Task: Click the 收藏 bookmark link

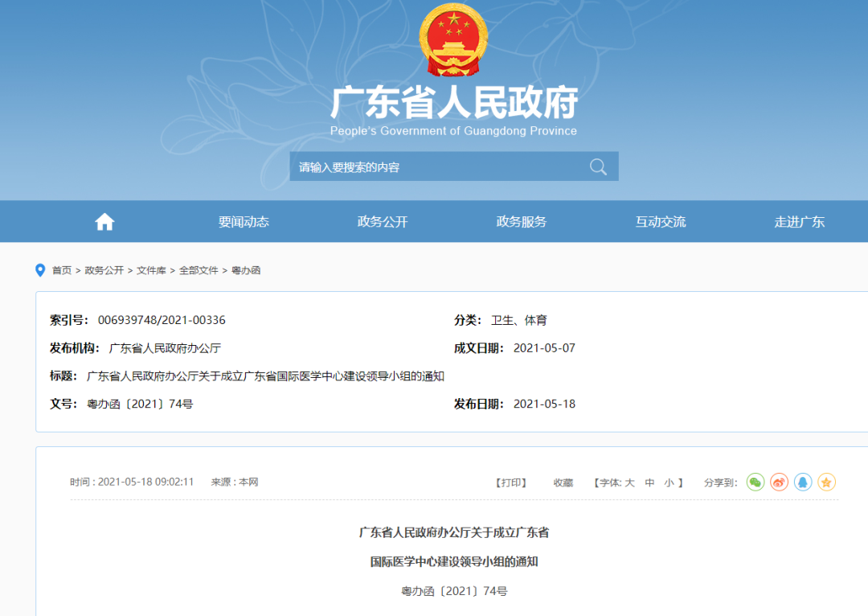Action: coord(563,483)
